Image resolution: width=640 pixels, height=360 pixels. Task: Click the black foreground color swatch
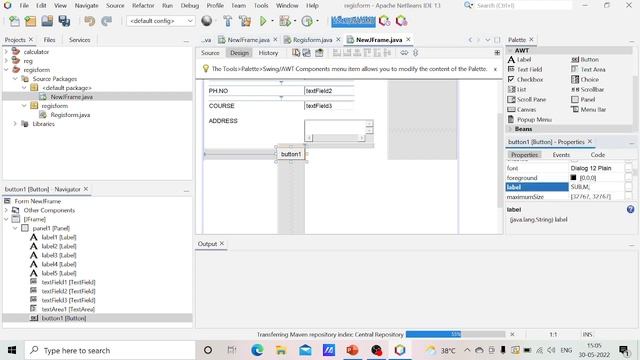(573, 178)
